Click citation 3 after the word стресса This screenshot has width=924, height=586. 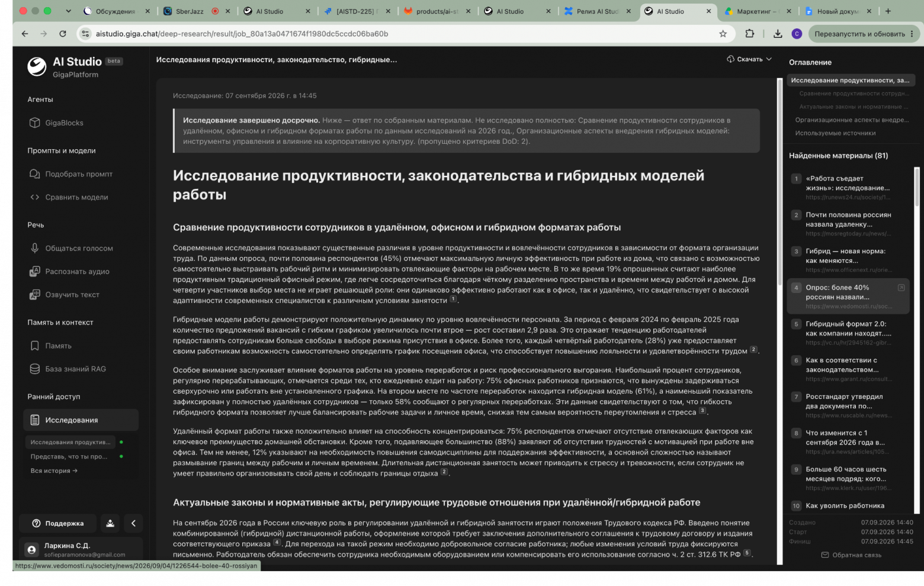click(x=702, y=411)
